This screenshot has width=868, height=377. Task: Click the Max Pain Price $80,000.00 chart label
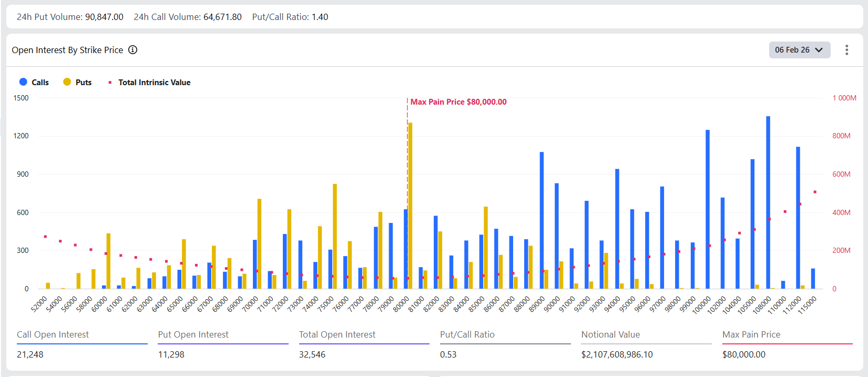point(458,102)
